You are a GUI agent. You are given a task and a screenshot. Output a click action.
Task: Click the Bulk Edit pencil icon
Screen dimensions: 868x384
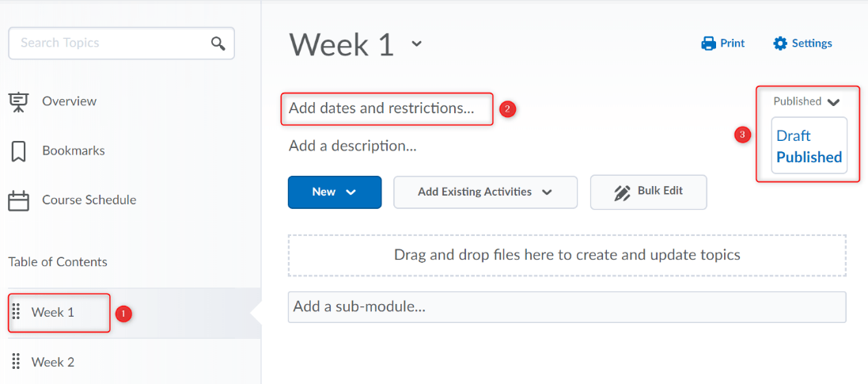pyautogui.click(x=622, y=192)
